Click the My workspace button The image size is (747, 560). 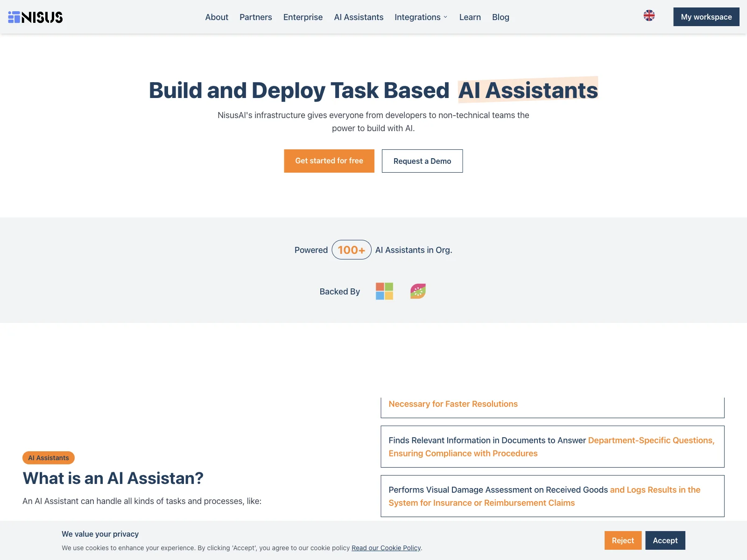[706, 17]
